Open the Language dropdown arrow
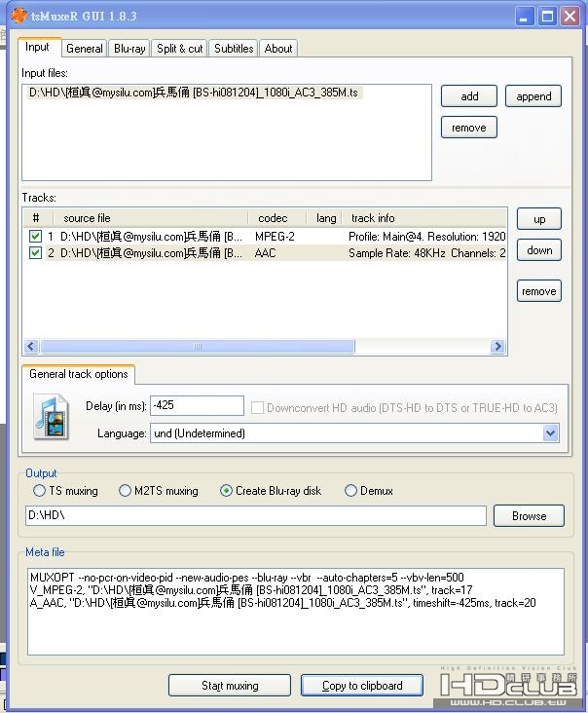 tap(550, 432)
